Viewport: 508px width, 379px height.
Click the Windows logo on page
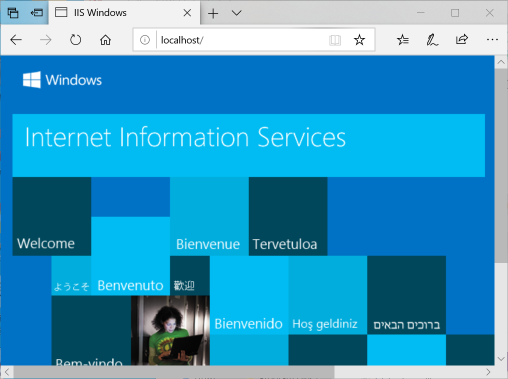[x=62, y=80]
